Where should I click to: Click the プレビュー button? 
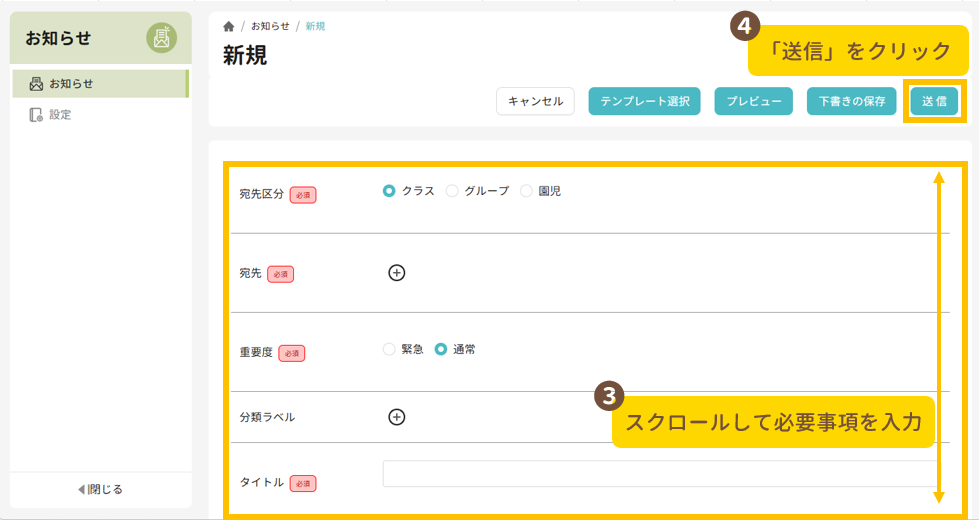pos(753,101)
